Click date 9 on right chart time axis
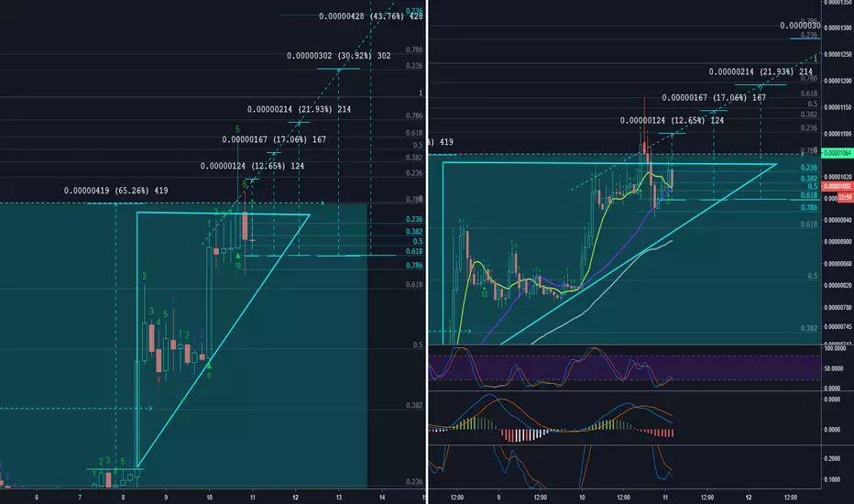The image size is (854, 504). point(498,498)
